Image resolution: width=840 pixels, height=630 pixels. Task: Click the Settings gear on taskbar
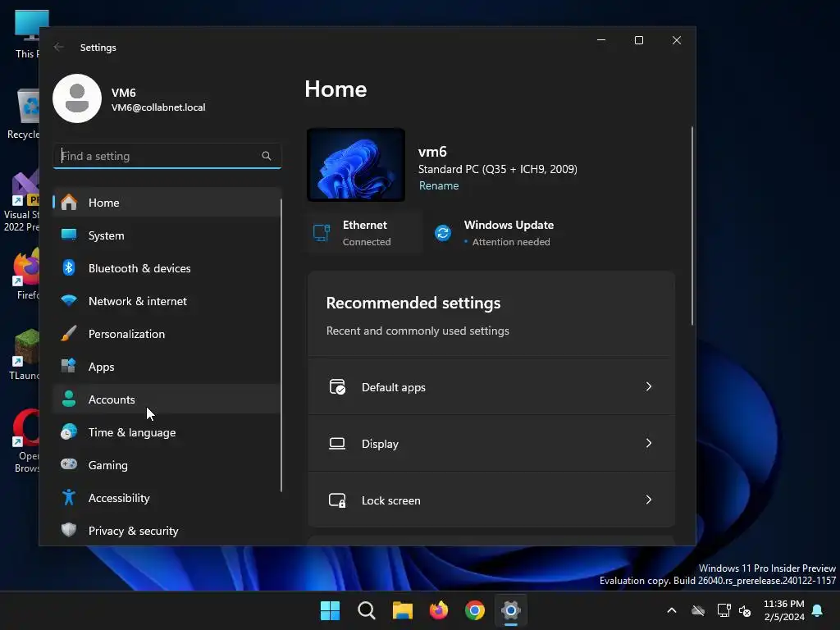[x=511, y=610]
